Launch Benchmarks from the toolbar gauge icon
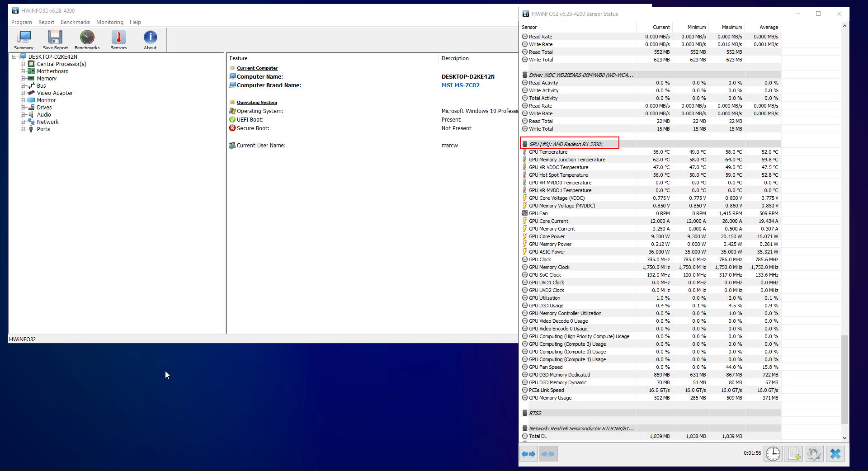Image resolution: width=868 pixels, height=471 pixels. coord(87,40)
